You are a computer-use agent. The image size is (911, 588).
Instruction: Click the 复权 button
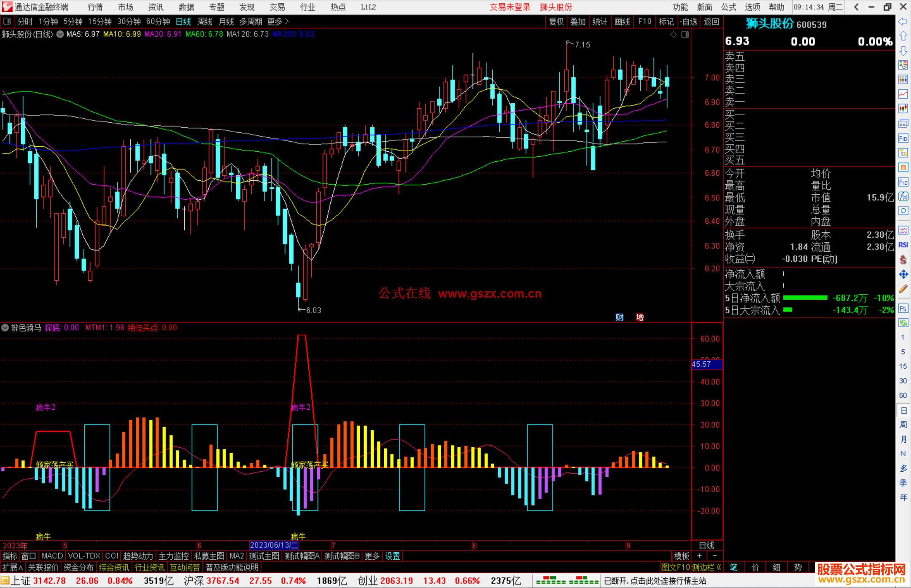556,21
